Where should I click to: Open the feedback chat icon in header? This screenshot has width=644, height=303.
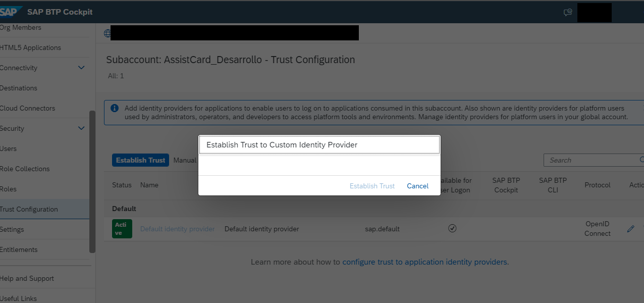click(568, 12)
